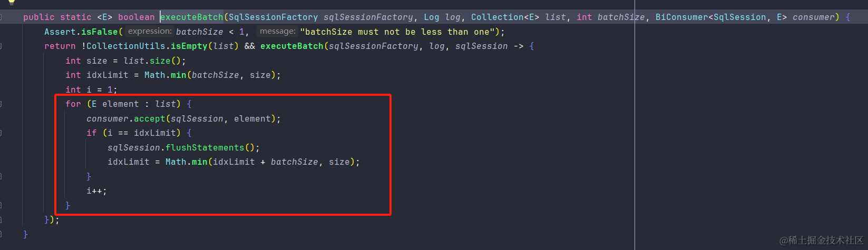Place cursor on executeBatch method name in signature
The width and height of the screenshot is (868, 250).
click(192, 17)
